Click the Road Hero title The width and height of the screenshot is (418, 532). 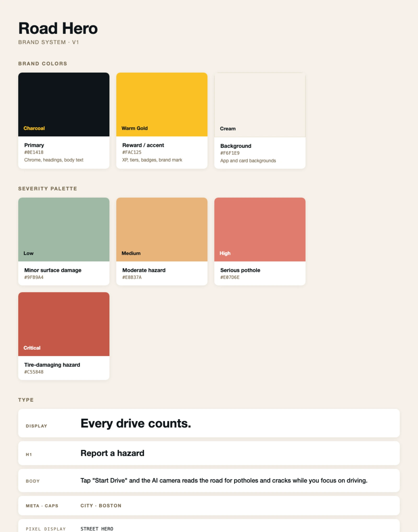point(58,28)
